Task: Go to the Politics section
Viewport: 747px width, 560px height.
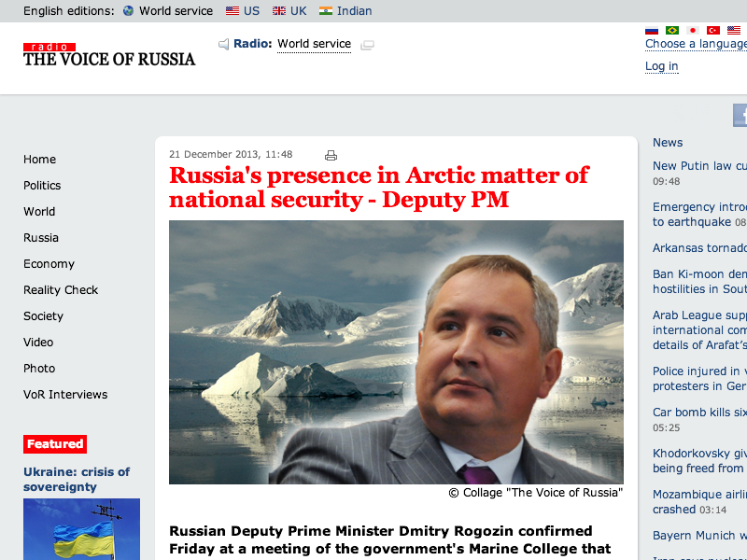Action: (x=42, y=186)
